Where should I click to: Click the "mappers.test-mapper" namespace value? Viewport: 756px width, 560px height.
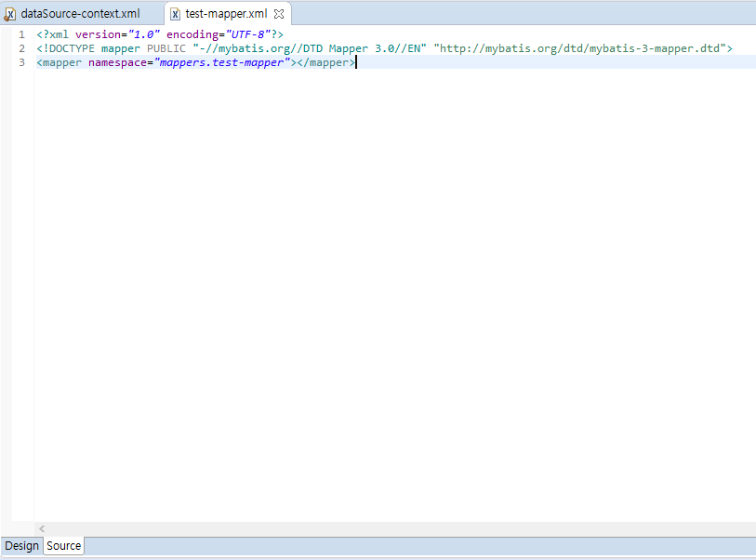point(222,62)
